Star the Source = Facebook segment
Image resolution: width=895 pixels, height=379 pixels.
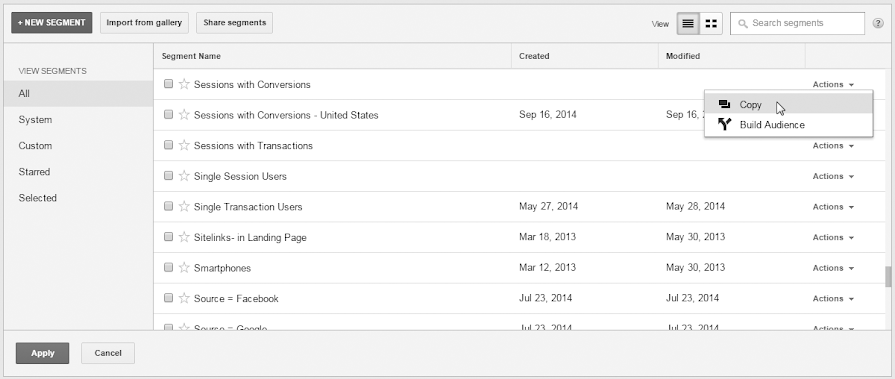point(184,298)
